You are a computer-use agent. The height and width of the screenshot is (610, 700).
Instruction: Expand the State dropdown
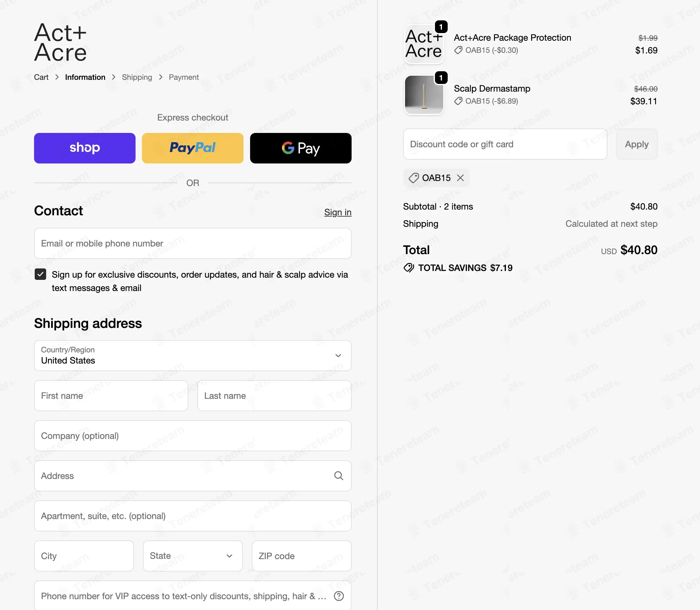(193, 556)
